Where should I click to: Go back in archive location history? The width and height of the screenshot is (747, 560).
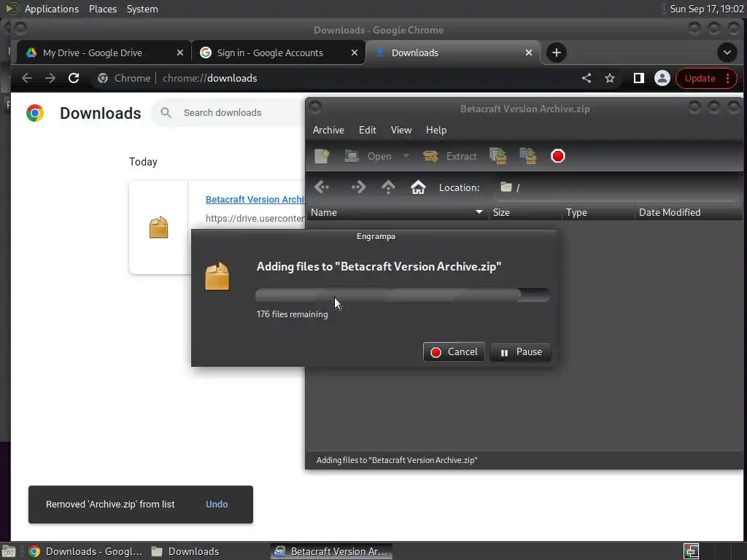tap(322, 187)
